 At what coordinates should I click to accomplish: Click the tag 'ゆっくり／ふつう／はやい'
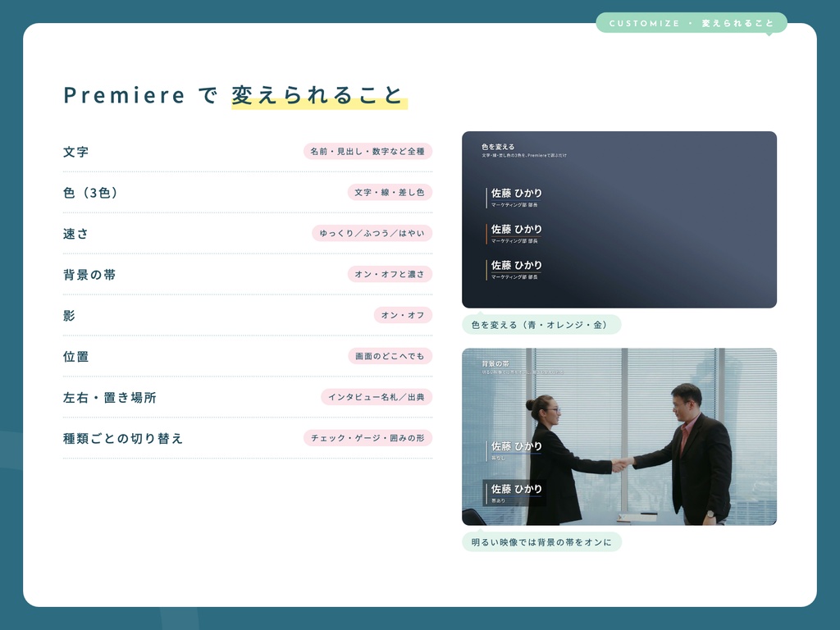point(372,233)
